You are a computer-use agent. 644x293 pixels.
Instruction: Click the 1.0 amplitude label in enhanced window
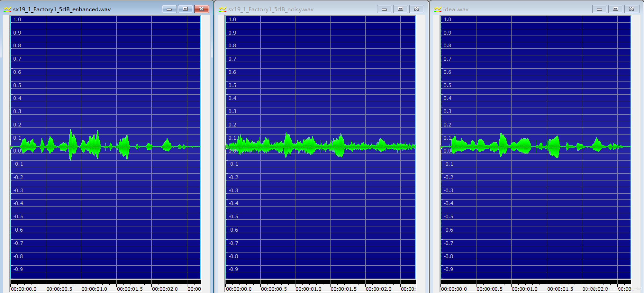pyautogui.click(x=17, y=19)
